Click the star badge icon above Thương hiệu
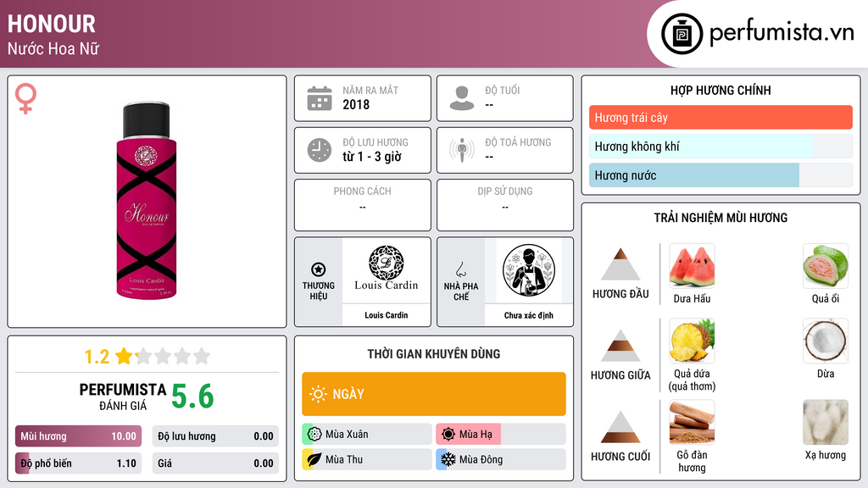The width and height of the screenshot is (868, 488). (319, 269)
